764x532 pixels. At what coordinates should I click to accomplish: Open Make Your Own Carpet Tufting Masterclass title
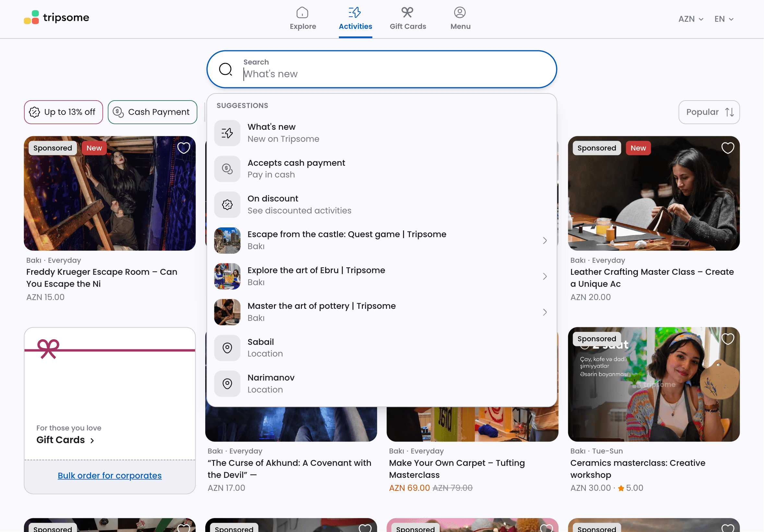coord(457,469)
